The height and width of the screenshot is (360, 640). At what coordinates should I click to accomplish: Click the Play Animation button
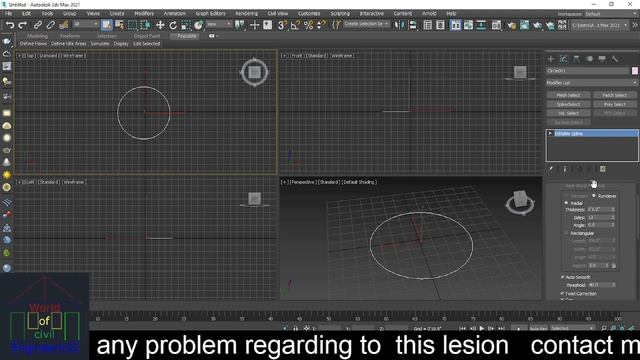482,328
